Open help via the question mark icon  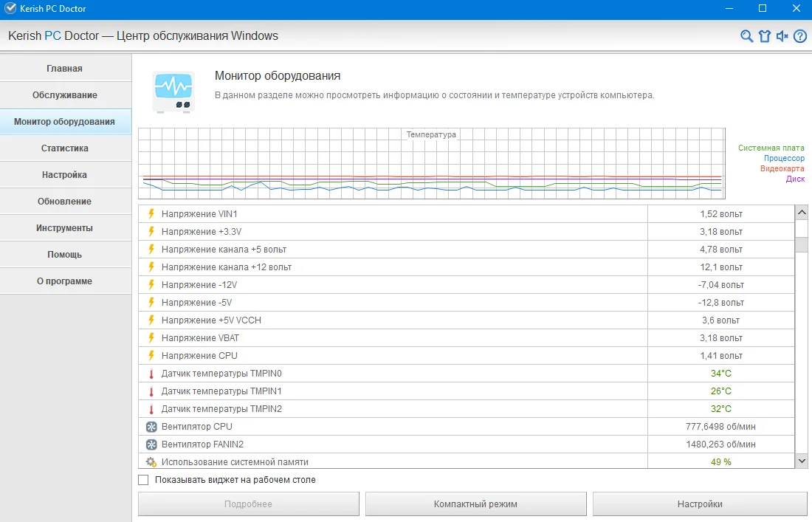click(800, 36)
